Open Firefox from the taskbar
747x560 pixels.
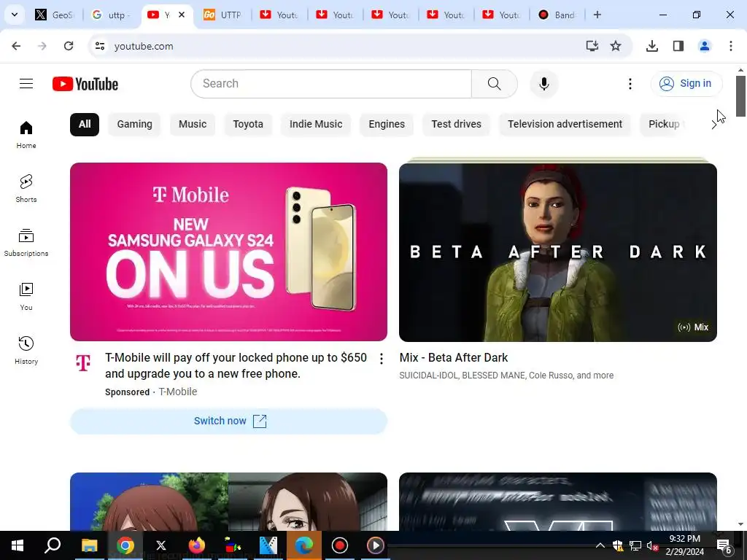(x=196, y=545)
